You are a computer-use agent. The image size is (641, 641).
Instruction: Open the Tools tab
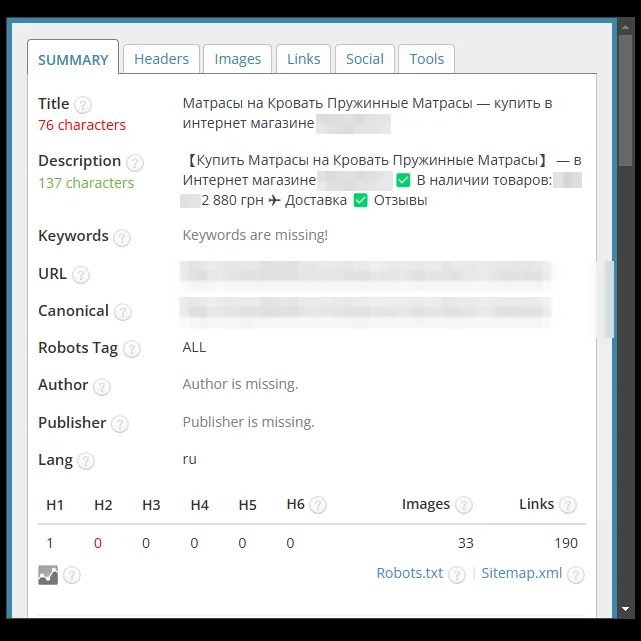426,59
